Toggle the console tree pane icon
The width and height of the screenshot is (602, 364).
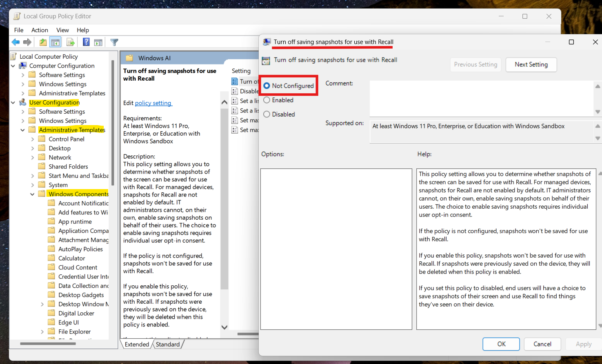click(x=55, y=42)
